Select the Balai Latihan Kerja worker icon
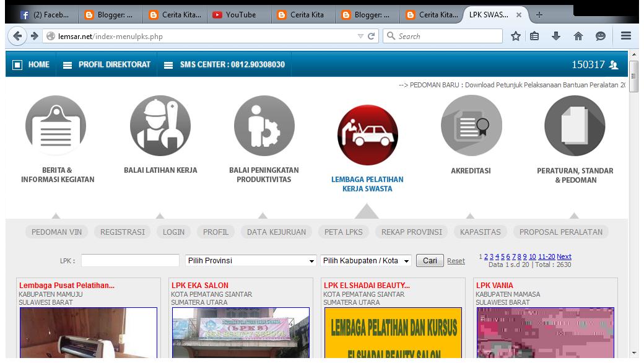Image resolution: width=644 pixels, height=363 pixels. click(160, 125)
